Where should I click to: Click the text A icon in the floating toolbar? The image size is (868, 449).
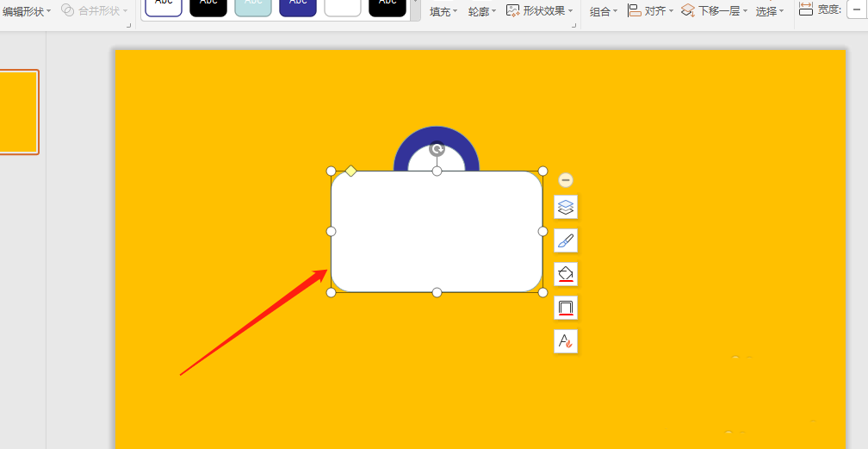pyautogui.click(x=566, y=341)
